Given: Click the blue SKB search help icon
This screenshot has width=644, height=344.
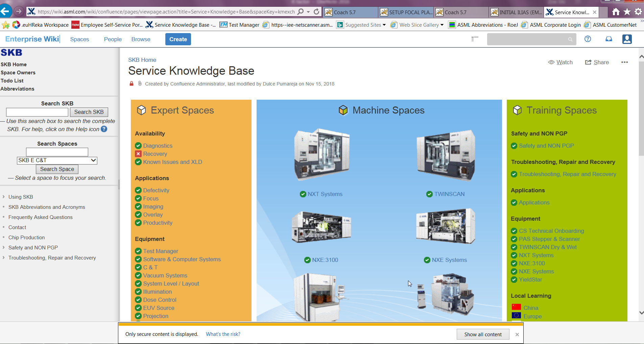Looking at the screenshot, I should pos(104,129).
